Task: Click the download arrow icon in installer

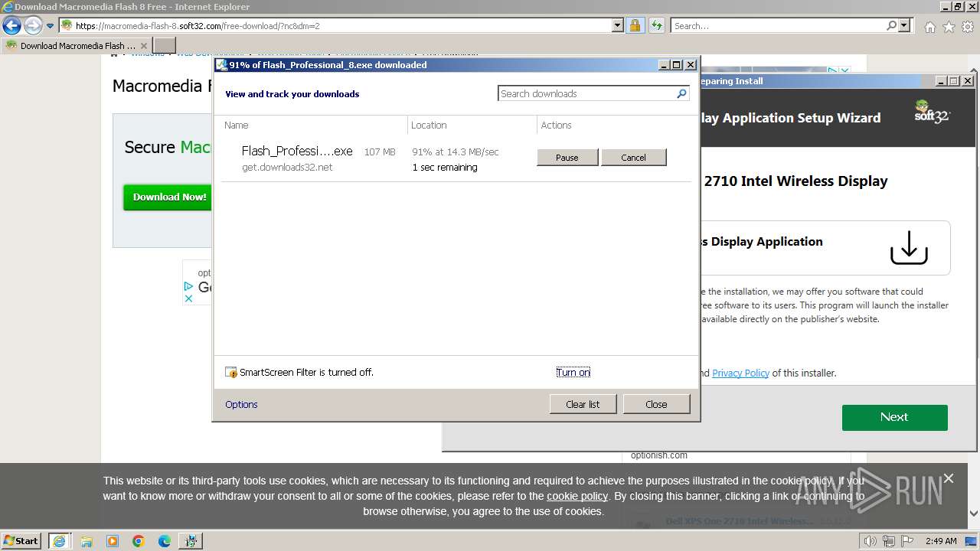Action: [909, 247]
